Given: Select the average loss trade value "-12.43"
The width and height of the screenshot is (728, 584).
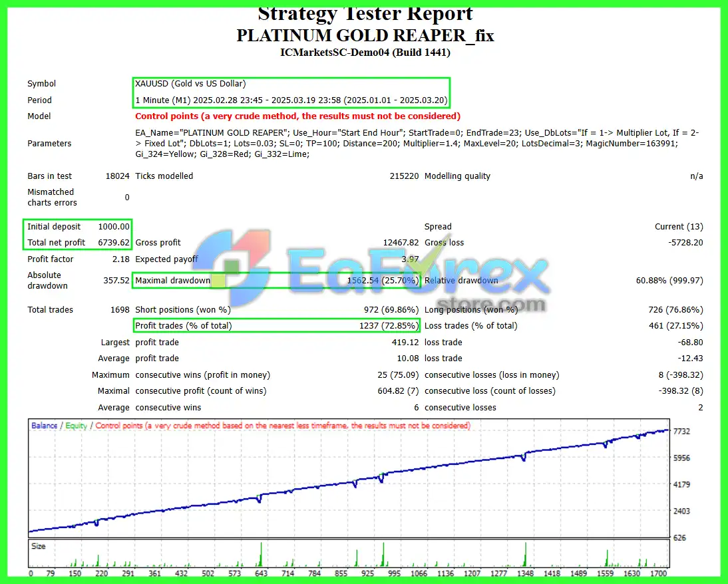Looking at the screenshot, I should (x=690, y=359).
